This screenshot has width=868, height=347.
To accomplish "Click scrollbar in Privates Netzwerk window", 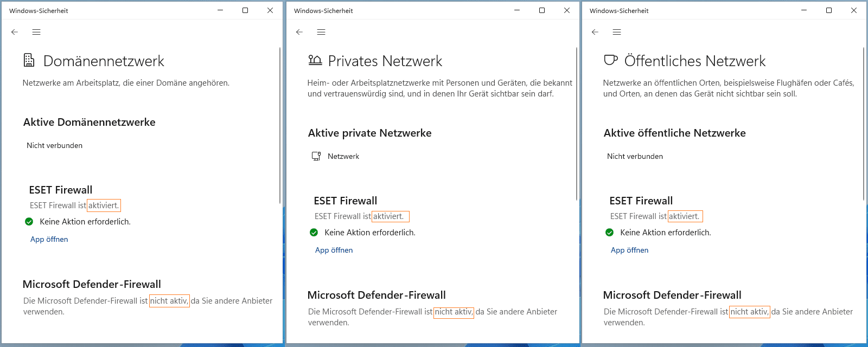I will pyautogui.click(x=576, y=125).
